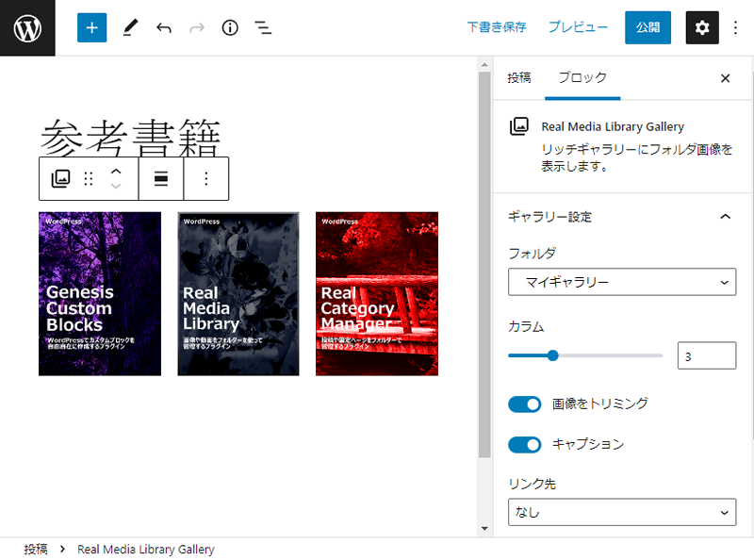Switch to the 投稿 tab
754x560 pixels.
[519, 78]
